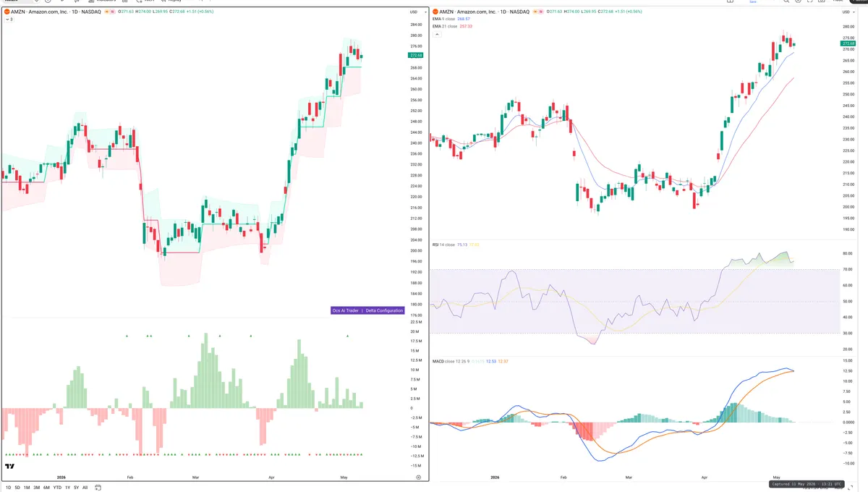Viewport: 868px width, 492px height.
Task: Click the Amazon logo in right chart header
Action: (x=435, y=12)
